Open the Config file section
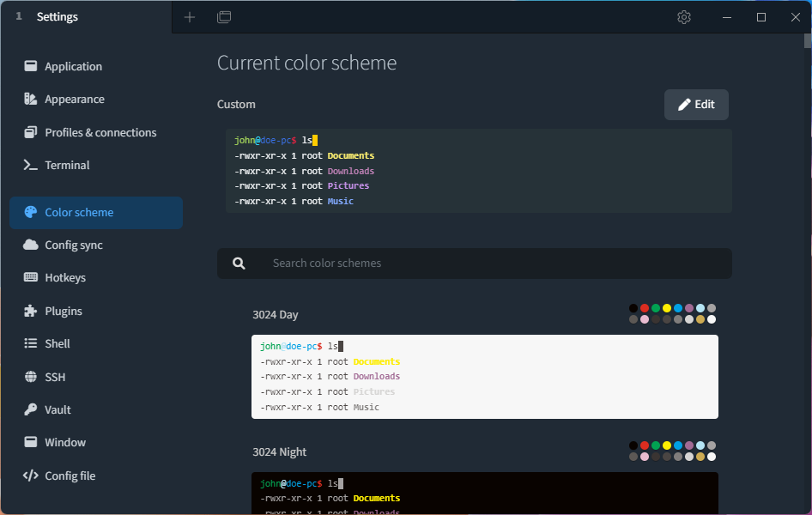The height and width of the screenshot is (515, 812). pos(96,476)
